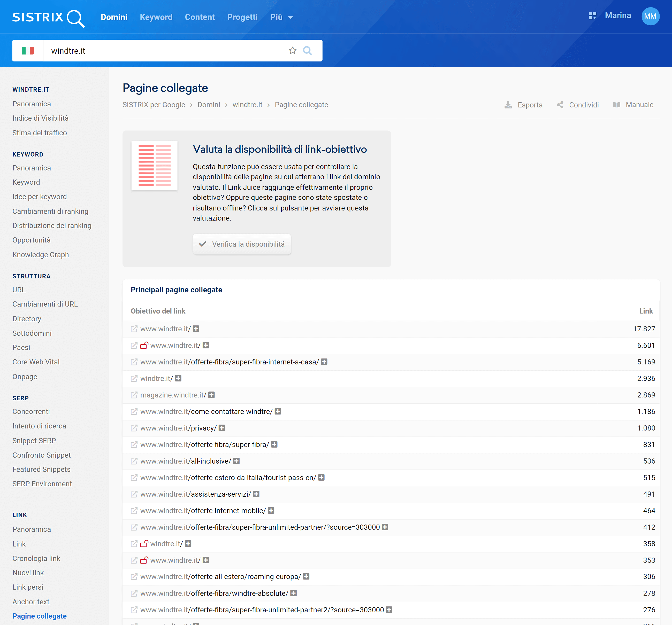Expand plus icon for offerte-fibra/super-fibra/ row

click(274, 444)
